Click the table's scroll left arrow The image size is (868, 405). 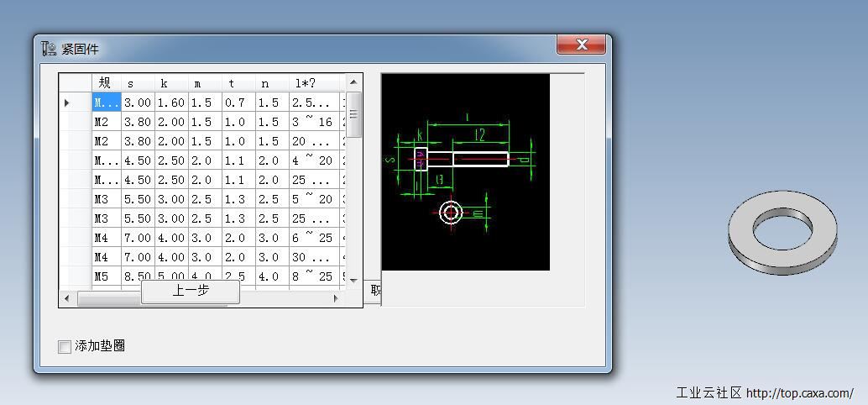67,298
